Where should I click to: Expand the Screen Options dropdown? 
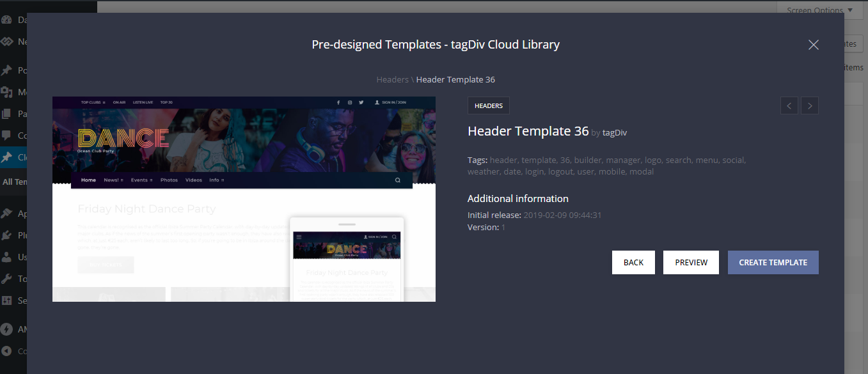point(820,10)
